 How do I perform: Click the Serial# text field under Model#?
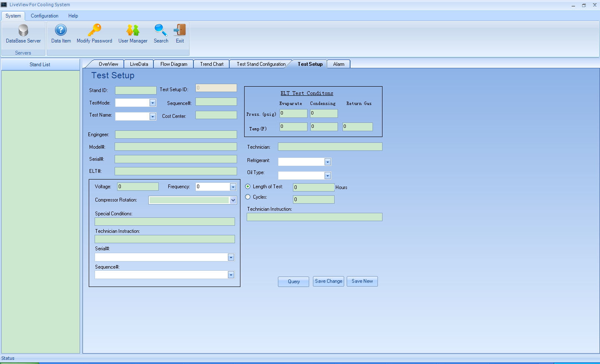click(176, 159)
